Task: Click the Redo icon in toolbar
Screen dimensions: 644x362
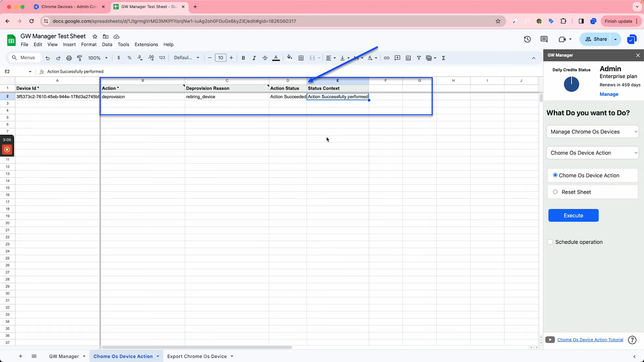Action: (58, 58)
